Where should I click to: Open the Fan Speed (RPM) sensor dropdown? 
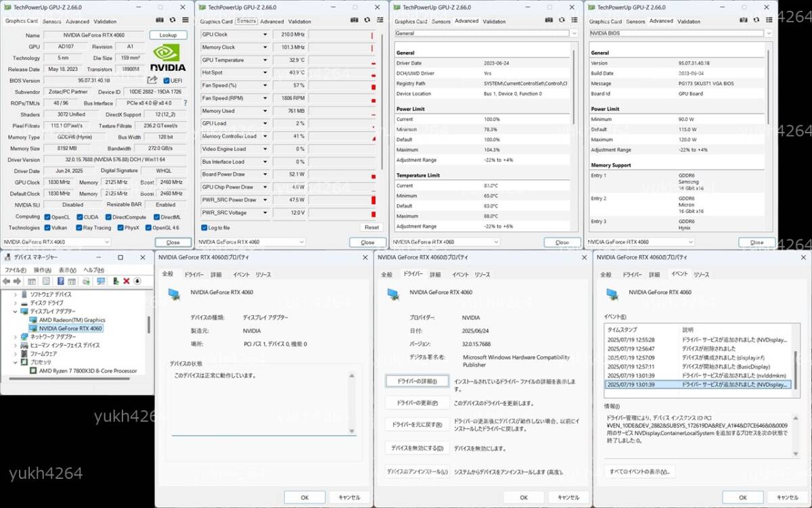(265, 98)
